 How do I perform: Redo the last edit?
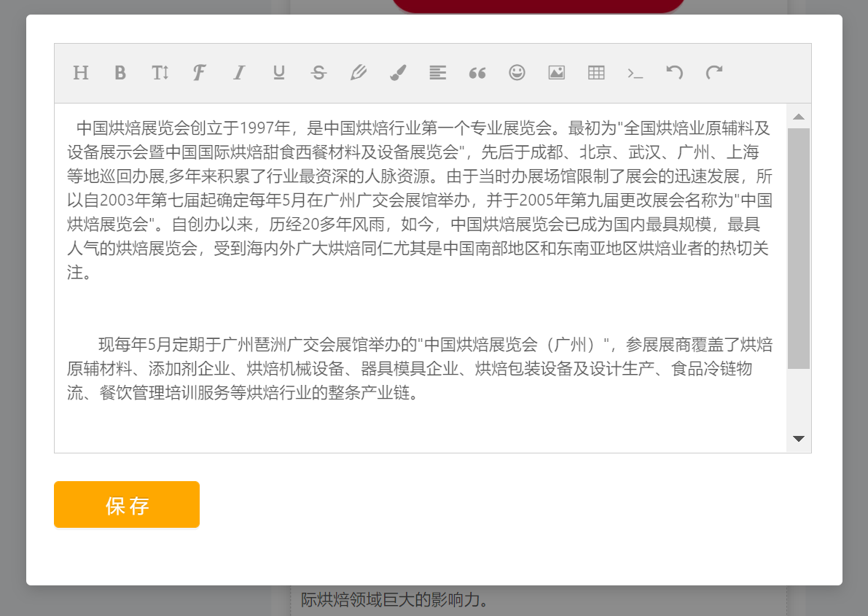tap(715, 73)
